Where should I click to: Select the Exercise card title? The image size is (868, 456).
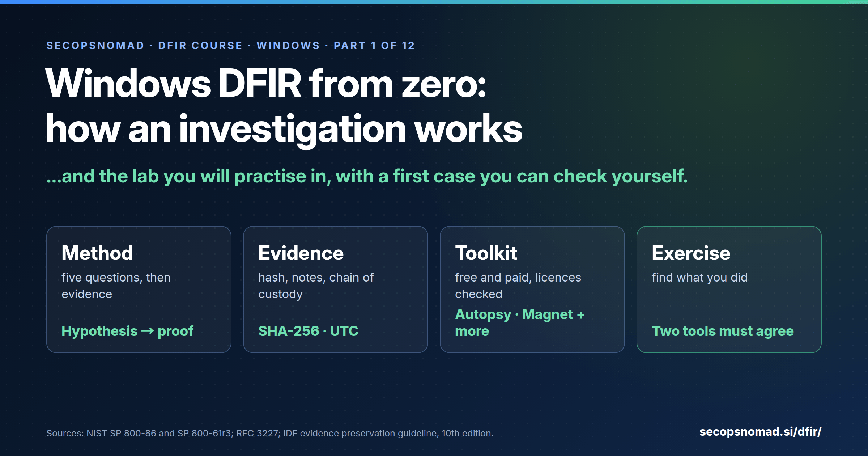pyautogui.click(x=691, y=253)
